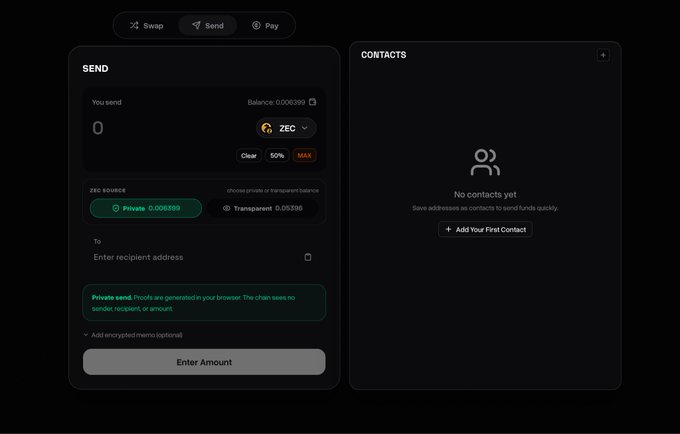This screenshot has height=434, width=680.
Task: Expand the Add encrypted memo option
Action: [x=133, y=335]
